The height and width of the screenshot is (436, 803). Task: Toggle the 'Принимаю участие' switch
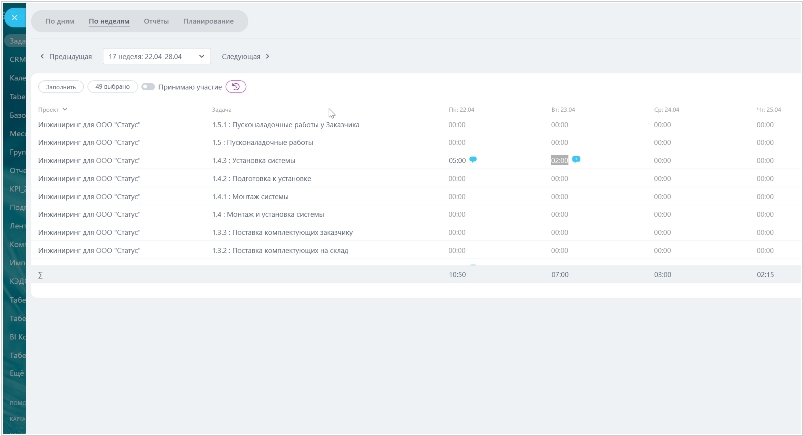148,87
